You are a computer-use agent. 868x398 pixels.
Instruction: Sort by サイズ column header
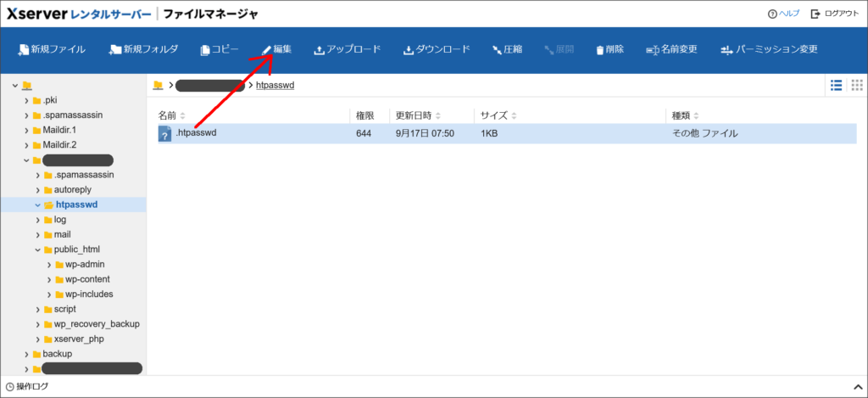(498, 116)
